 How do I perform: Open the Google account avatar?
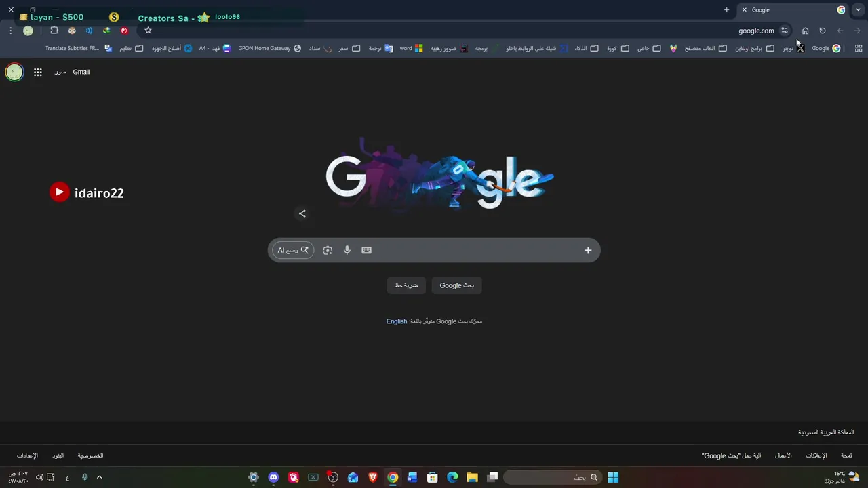14,72
